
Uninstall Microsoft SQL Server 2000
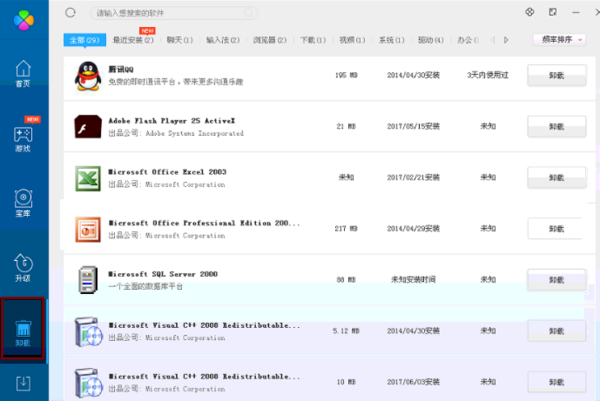[556, 280]
